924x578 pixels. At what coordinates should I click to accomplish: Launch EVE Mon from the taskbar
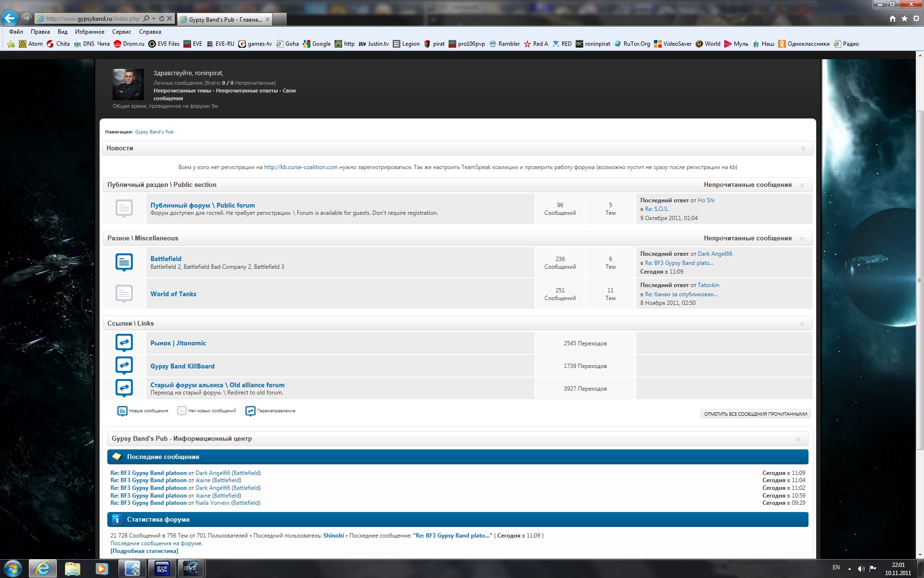click(x=162, y=568)
